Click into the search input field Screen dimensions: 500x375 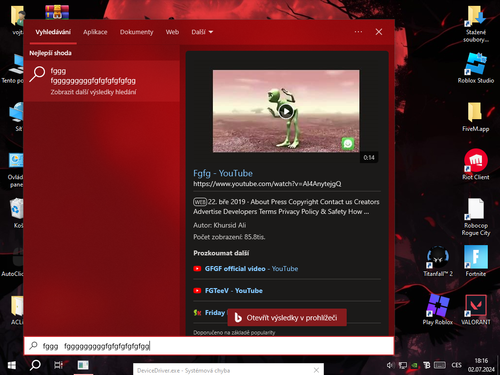tap(209, 346)
